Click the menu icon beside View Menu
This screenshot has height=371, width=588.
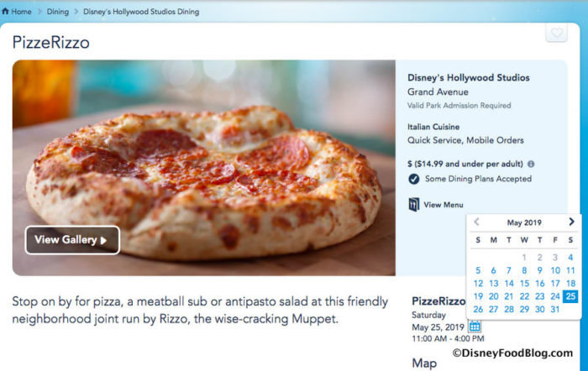click(413, 204)
